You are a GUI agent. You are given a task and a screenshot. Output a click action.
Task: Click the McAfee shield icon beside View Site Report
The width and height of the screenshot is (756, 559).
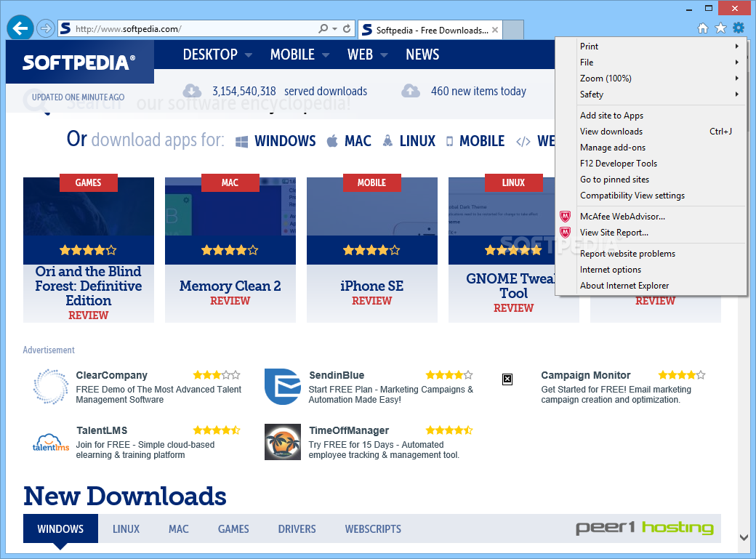565,233
